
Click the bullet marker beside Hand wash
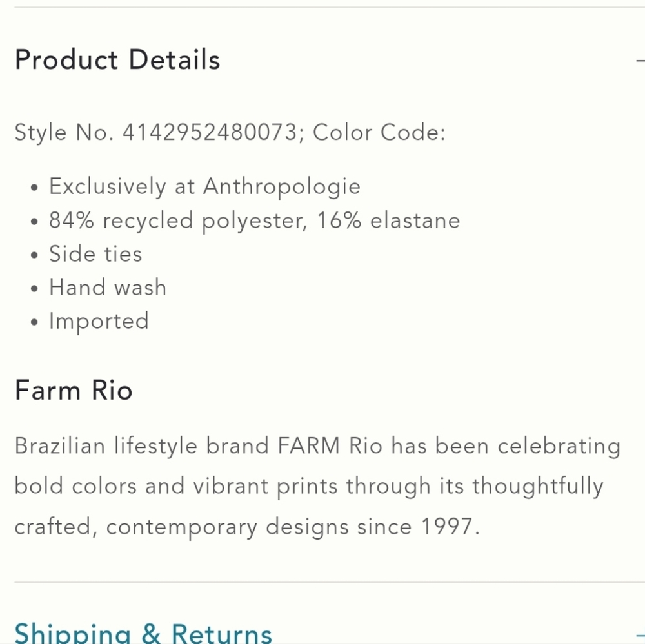[34, 287]
